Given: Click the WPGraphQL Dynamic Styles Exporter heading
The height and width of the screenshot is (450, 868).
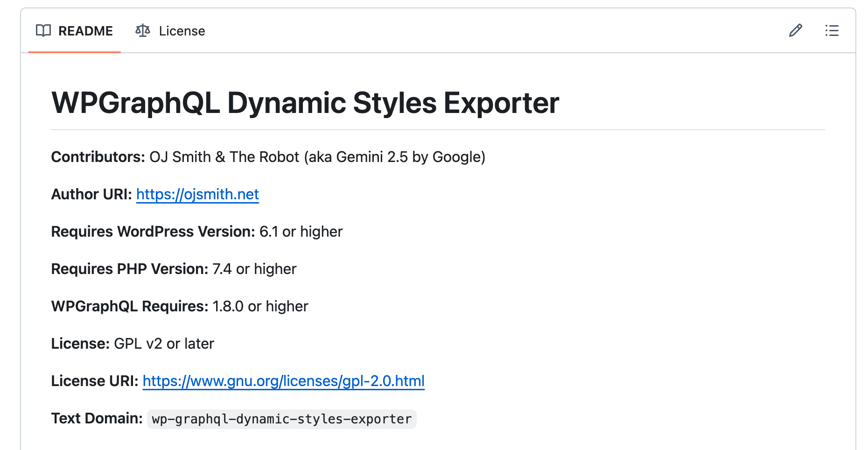Looking at the screenshot, I should (304, 104).
